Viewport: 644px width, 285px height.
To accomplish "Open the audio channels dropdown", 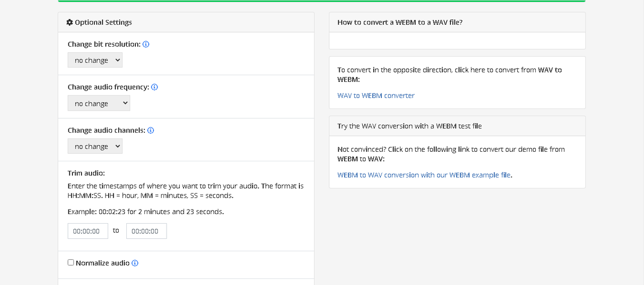I will click(95, 146).
